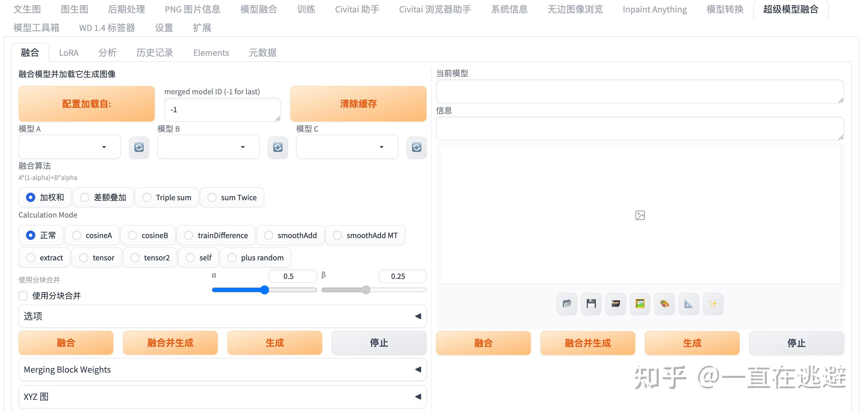Screen dimensions: 868x412
Task: Expand the XYZ 图 section
Action: pyautogui.click(x=222, y=396)
